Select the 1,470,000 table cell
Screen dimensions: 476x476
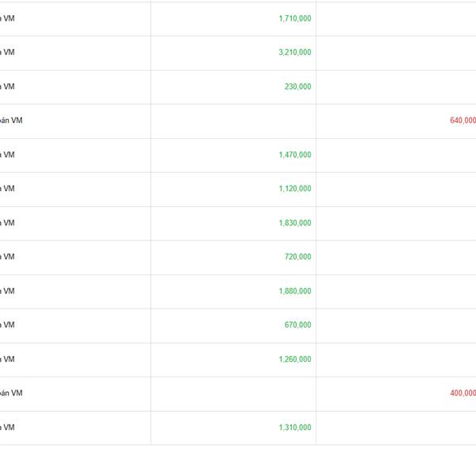click(x=295, y=155)
